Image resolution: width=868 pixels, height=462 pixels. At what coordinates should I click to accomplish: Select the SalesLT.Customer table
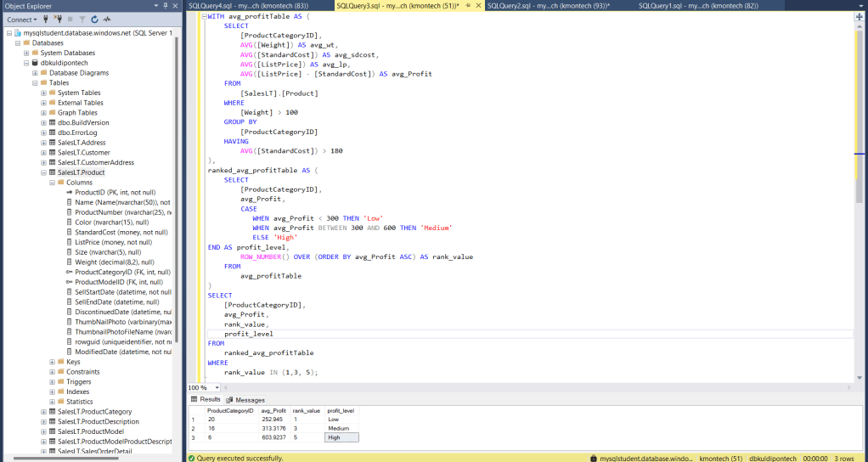pos(83,153)
